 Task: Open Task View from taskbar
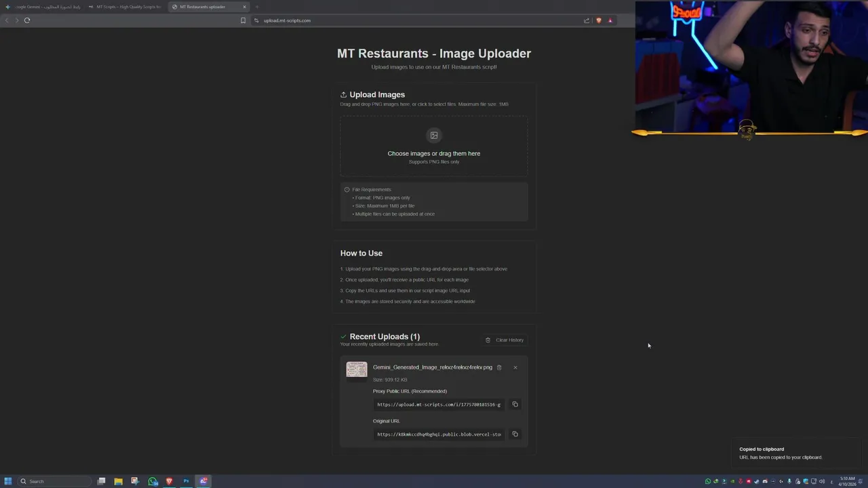[x=101, y=481]
